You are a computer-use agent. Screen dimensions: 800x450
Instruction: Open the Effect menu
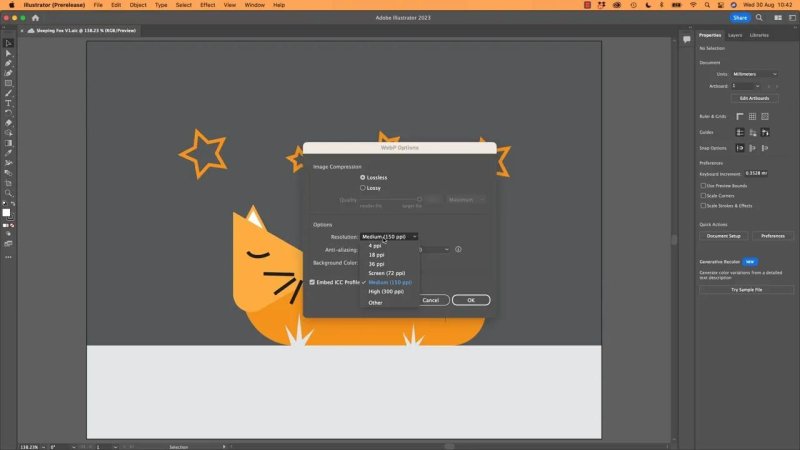(208, 5)
